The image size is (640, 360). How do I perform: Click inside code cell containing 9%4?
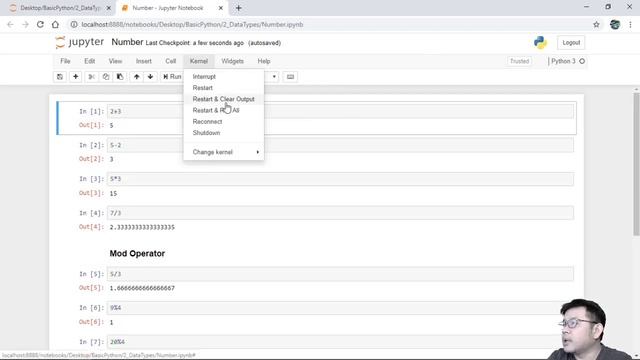[x=340, y=308]
